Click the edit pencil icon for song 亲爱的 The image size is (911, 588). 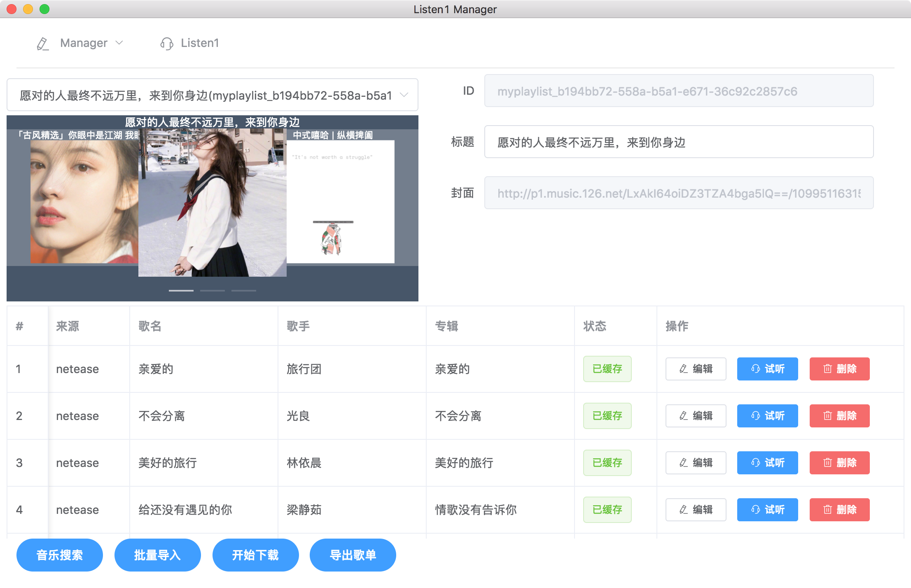tap(683, 369)
